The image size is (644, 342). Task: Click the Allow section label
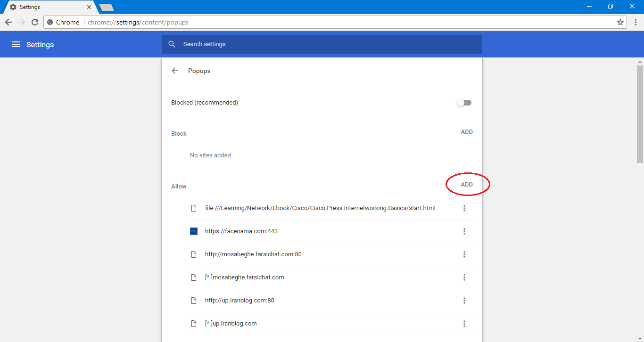click(x=179, y=187)
